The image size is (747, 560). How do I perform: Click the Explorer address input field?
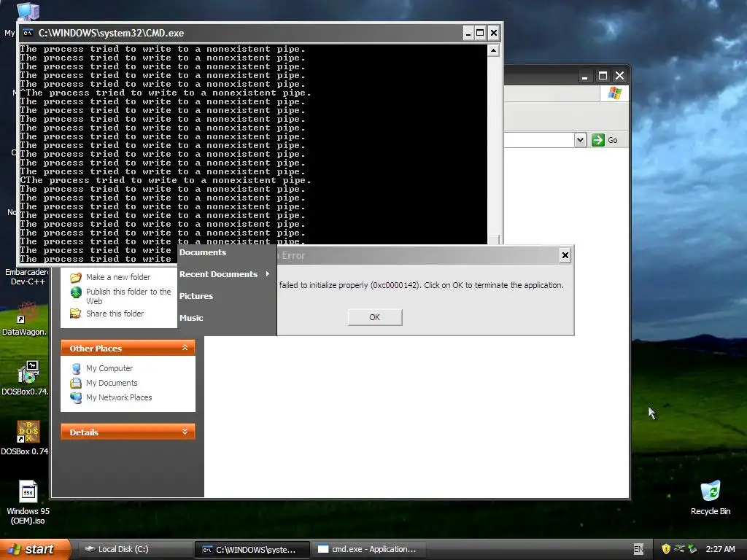pos(539,140)
